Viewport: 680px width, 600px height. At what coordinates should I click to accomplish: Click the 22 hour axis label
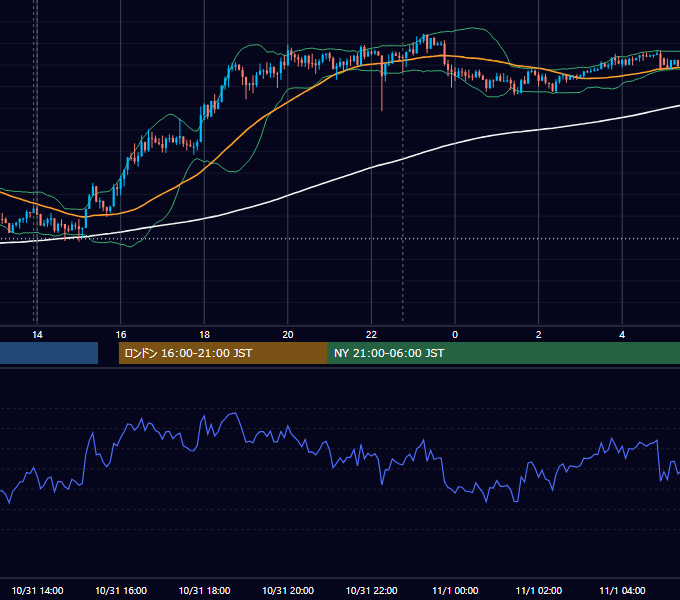pos(371,335)
